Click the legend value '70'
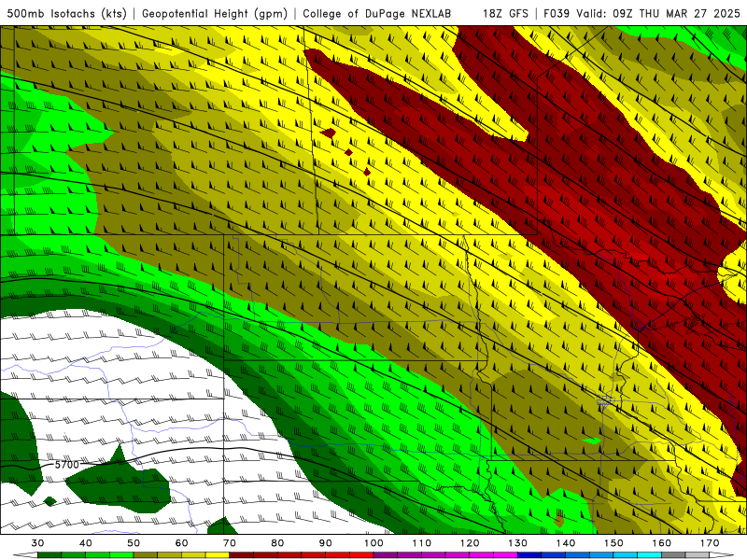This screenshot has height=560, width=747. (230, 543)
